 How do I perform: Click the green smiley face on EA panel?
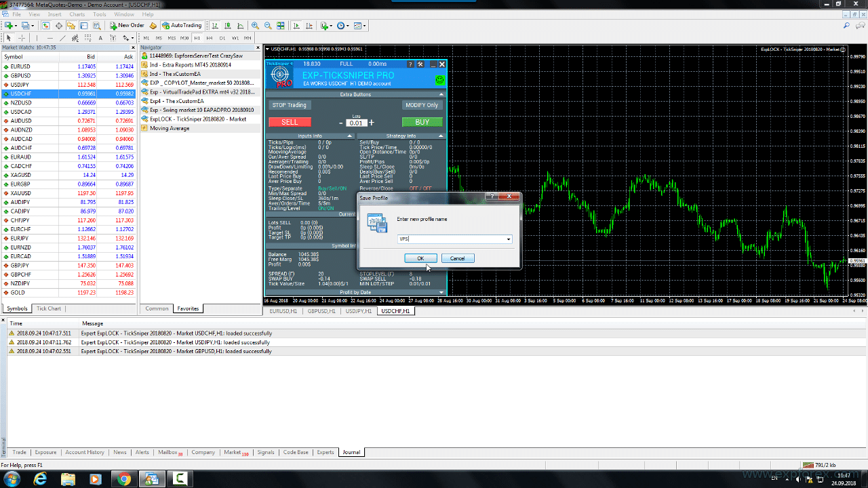point(439,80)
